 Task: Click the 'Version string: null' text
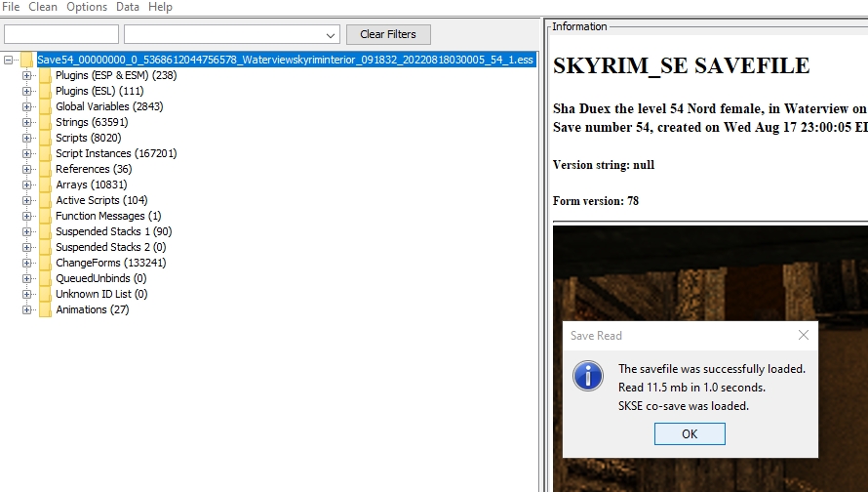point(604,165)
